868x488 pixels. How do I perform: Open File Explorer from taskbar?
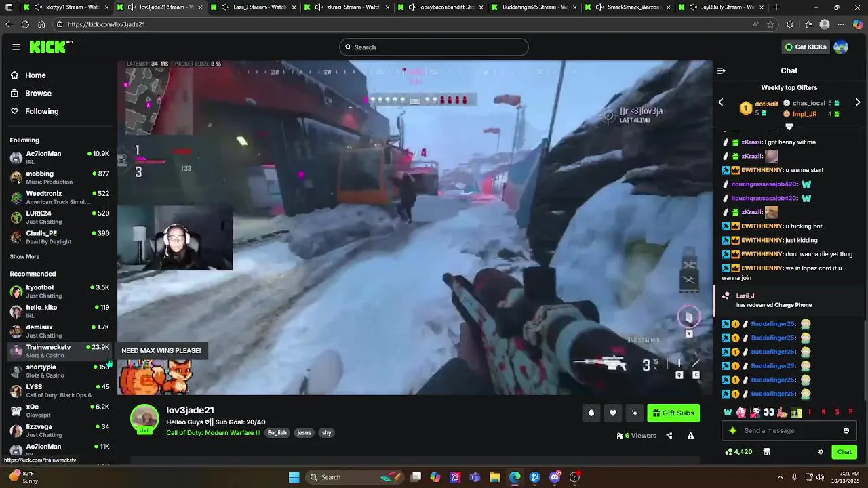495,477
